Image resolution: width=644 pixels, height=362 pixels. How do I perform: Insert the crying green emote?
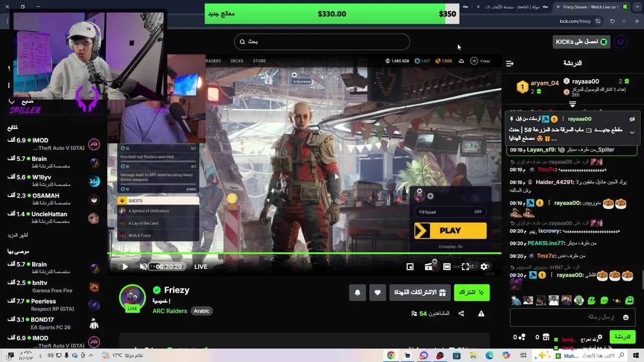(629, 301)
